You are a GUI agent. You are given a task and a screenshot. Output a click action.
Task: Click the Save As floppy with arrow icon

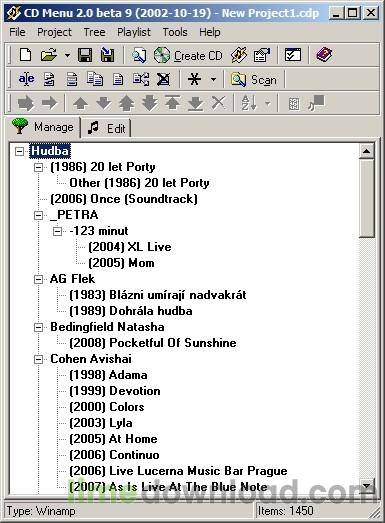[x=107, y=55]
